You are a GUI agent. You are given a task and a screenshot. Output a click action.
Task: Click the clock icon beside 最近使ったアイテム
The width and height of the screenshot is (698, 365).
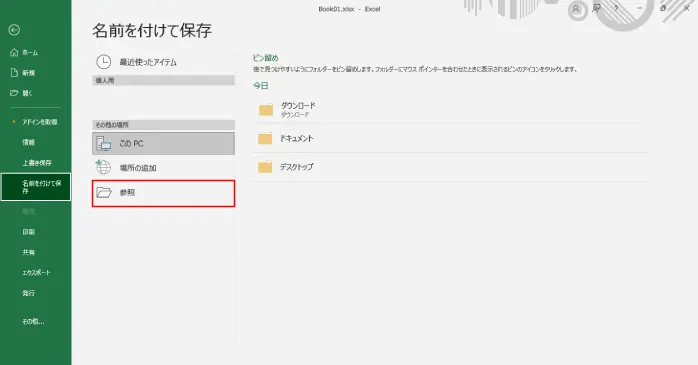point(104,62)
